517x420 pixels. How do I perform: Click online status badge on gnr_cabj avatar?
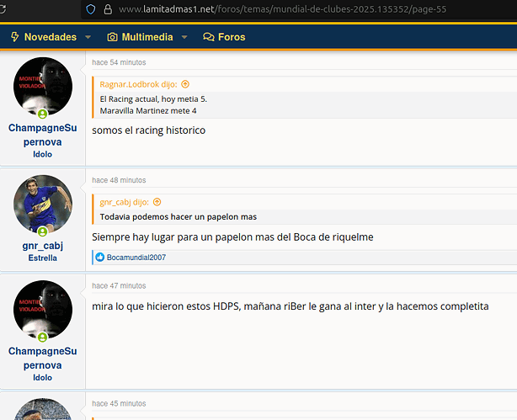point(43,231)
